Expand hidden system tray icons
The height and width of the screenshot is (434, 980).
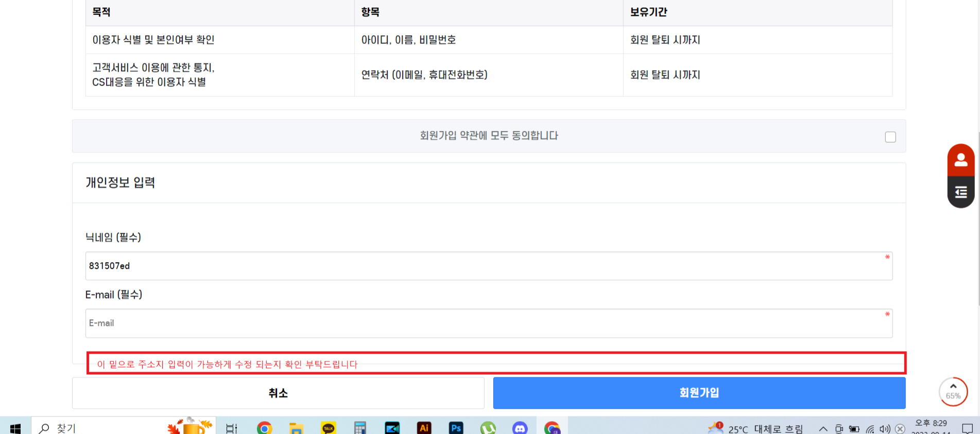point(823,429)
